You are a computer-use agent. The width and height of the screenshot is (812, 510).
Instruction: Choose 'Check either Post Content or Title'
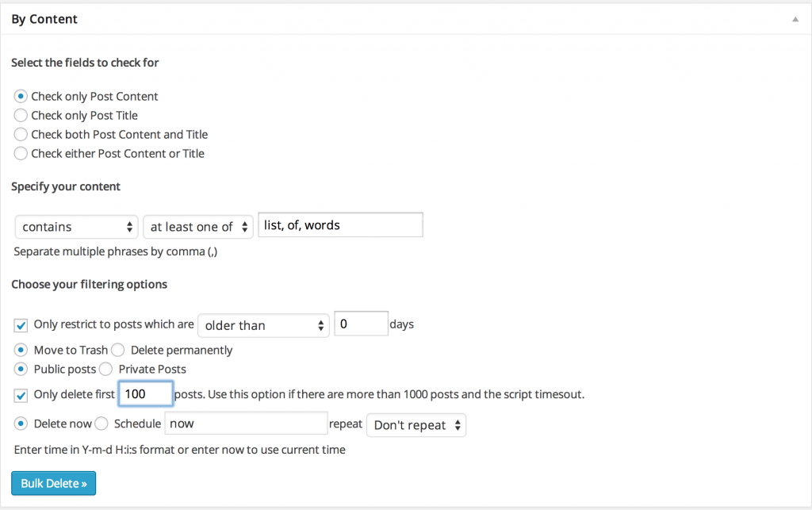(20, 153)
